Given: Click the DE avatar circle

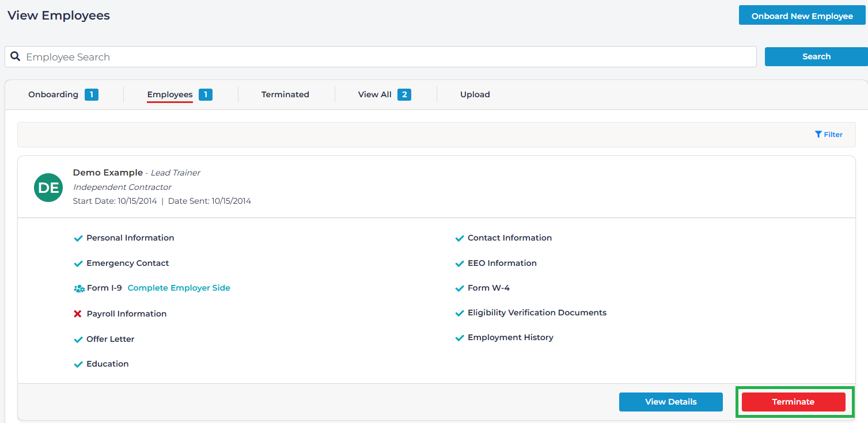Looking at the screenshot, I should tap(48, 188).
